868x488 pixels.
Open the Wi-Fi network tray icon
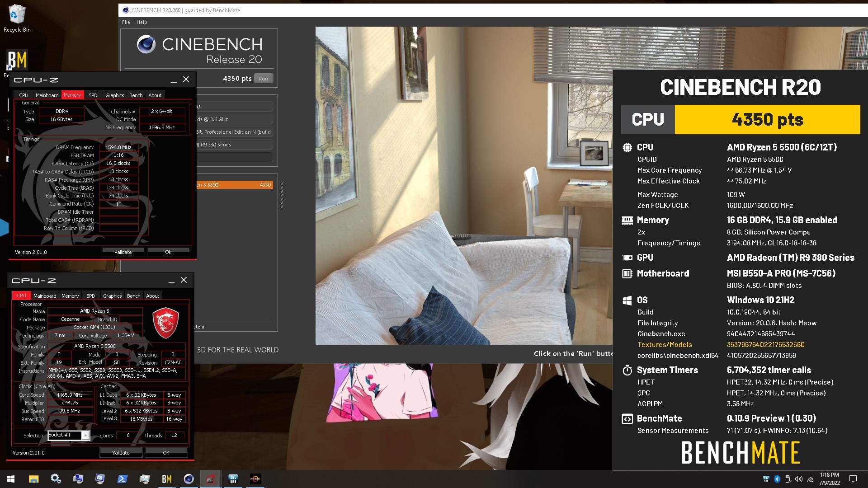810,479
